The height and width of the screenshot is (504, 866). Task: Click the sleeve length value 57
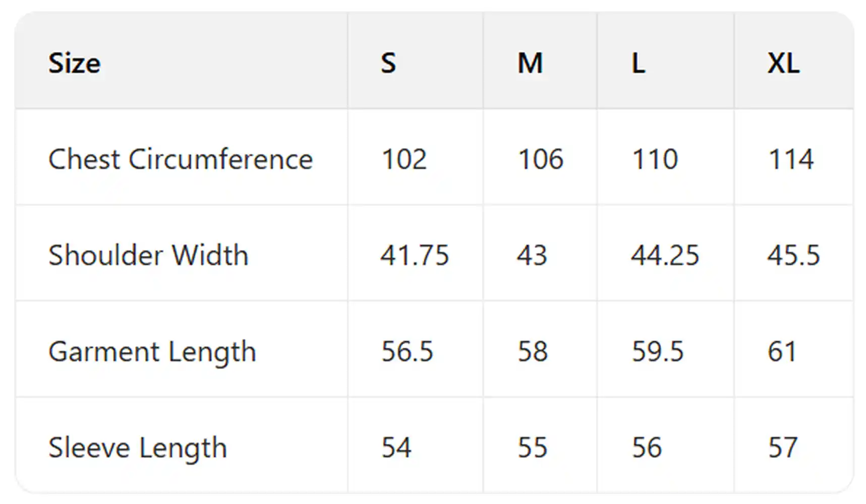783,448
